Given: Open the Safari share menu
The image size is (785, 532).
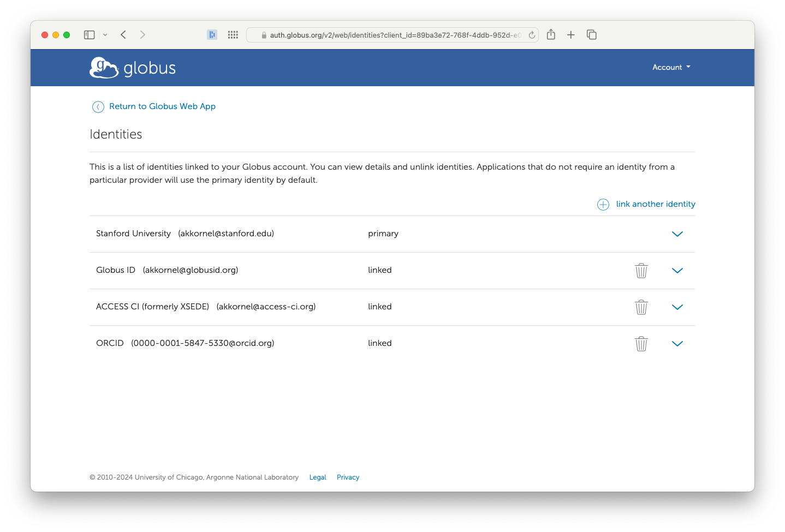Looking at the screenshot, I should pyautogui.click(x=551, y=34).
